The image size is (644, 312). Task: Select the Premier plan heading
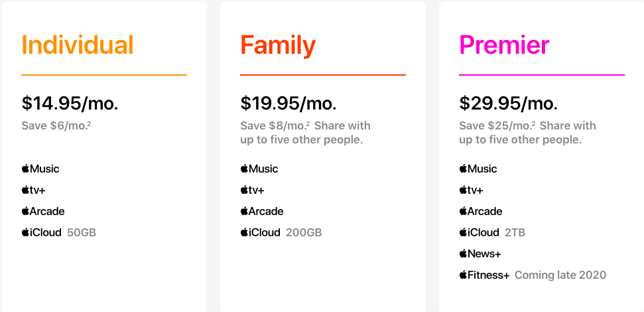pos(504,44)
